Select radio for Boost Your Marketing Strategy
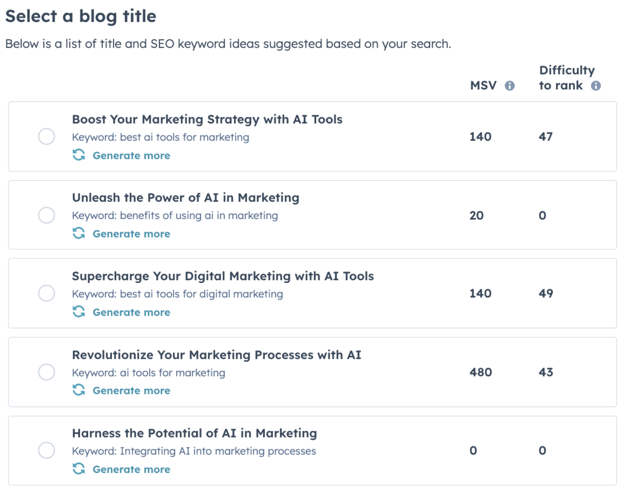 [x=47, y=137]
